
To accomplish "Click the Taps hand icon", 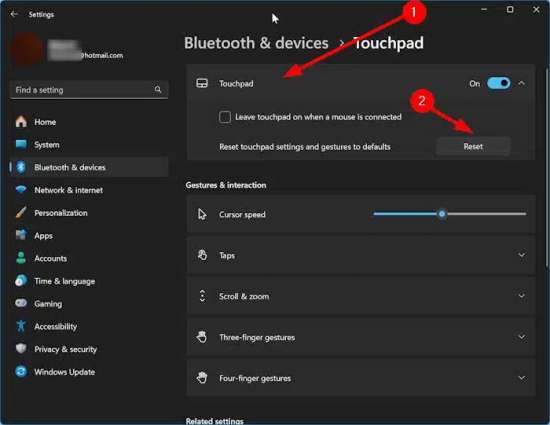I will click(202, 255).
